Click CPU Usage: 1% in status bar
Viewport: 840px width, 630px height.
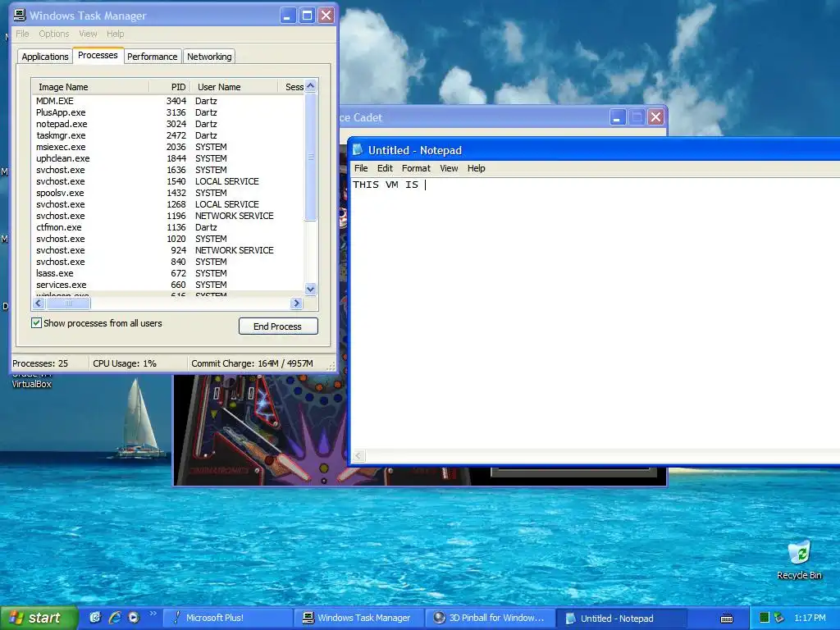point(125,363)
